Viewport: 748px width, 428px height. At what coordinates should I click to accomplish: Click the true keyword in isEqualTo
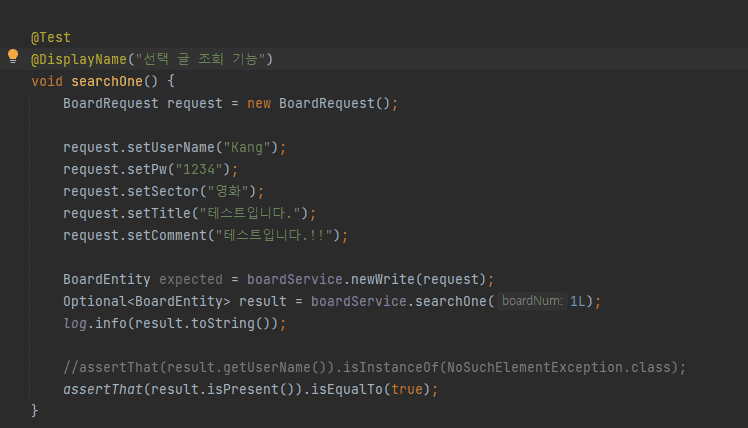(x=406, y=389)
